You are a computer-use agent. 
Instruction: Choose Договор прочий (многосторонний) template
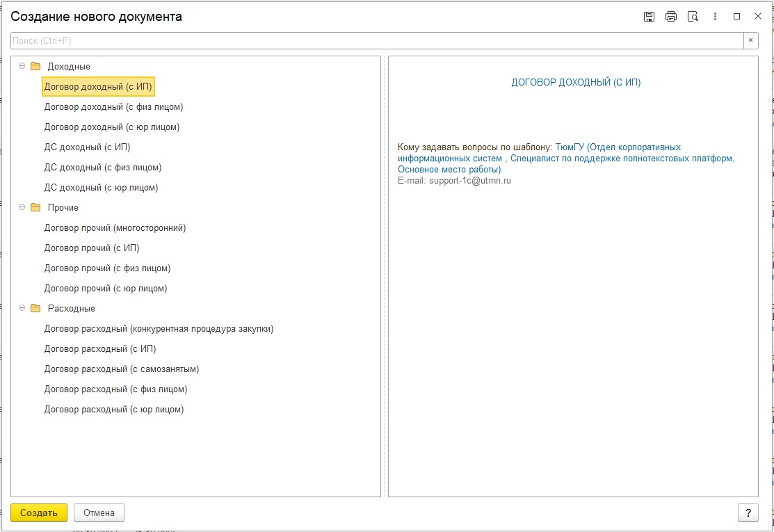(115, 228)
